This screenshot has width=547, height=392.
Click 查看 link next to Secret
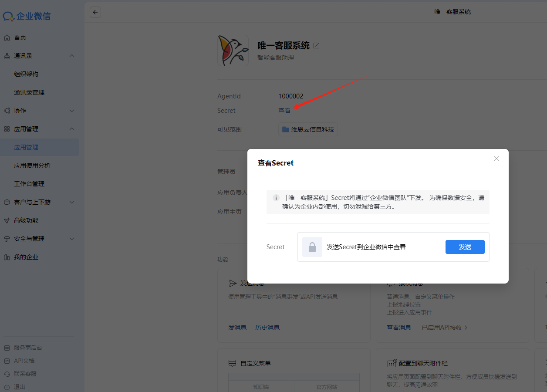284,111
